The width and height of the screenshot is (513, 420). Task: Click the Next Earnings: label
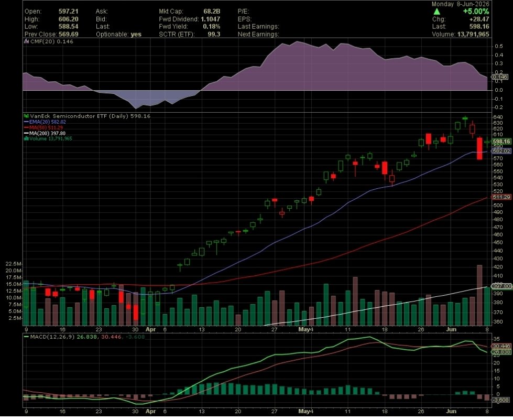tap(258, 34)
